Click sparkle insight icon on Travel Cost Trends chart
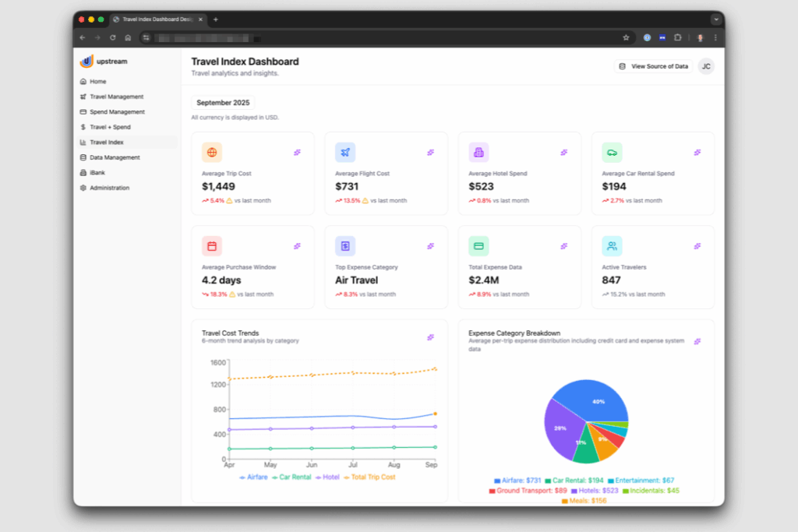The height and width of the screenshot is (532, 798). point(430,337)
